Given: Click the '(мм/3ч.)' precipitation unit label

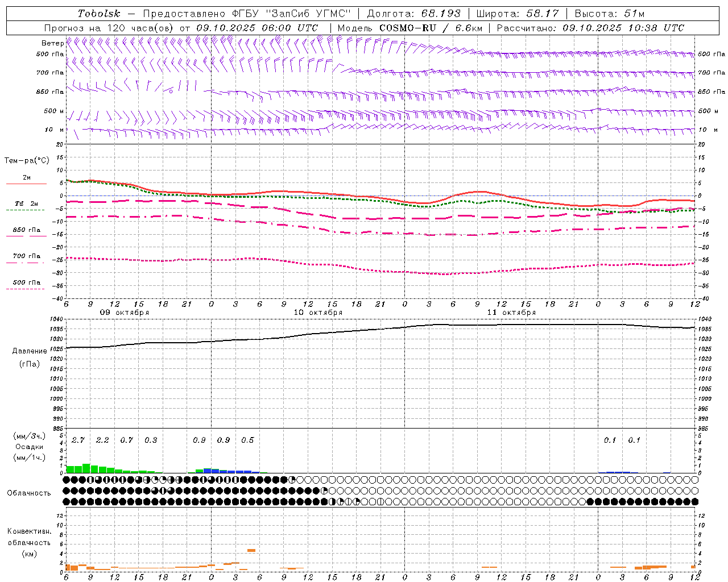Looking at the screenshot, I should (x=30, y=436).
